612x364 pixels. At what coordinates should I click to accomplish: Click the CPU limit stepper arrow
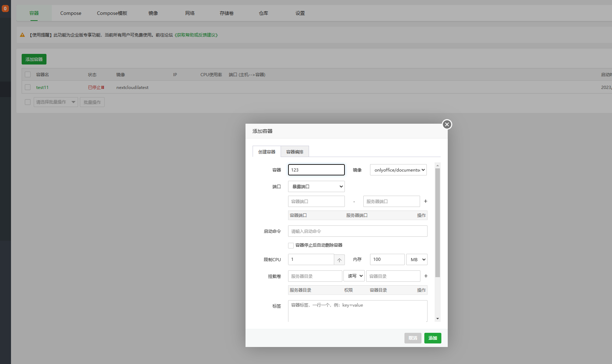[x=340, y=260]
